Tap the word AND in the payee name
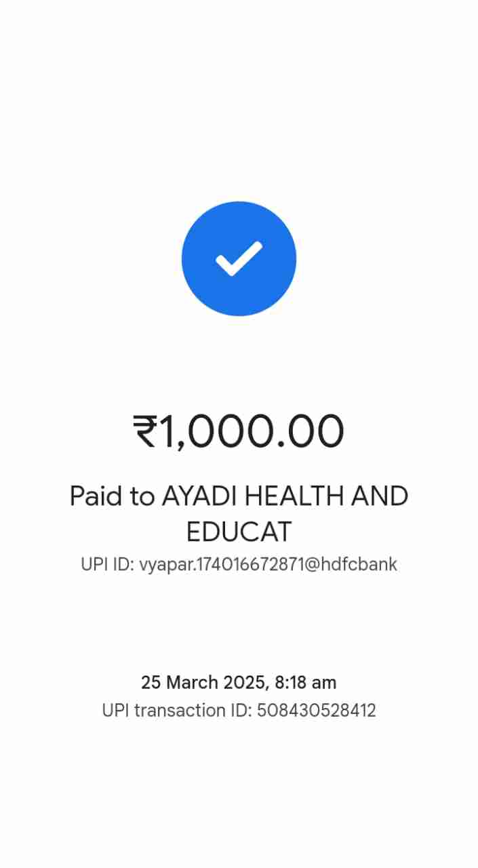The image size is (478, 868). click(379, 496)
